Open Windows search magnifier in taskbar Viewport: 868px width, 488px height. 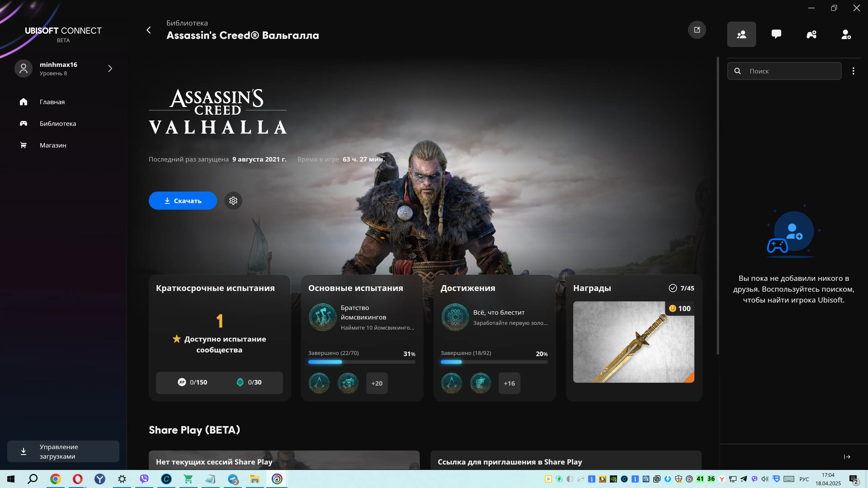[x=33, y=479]
